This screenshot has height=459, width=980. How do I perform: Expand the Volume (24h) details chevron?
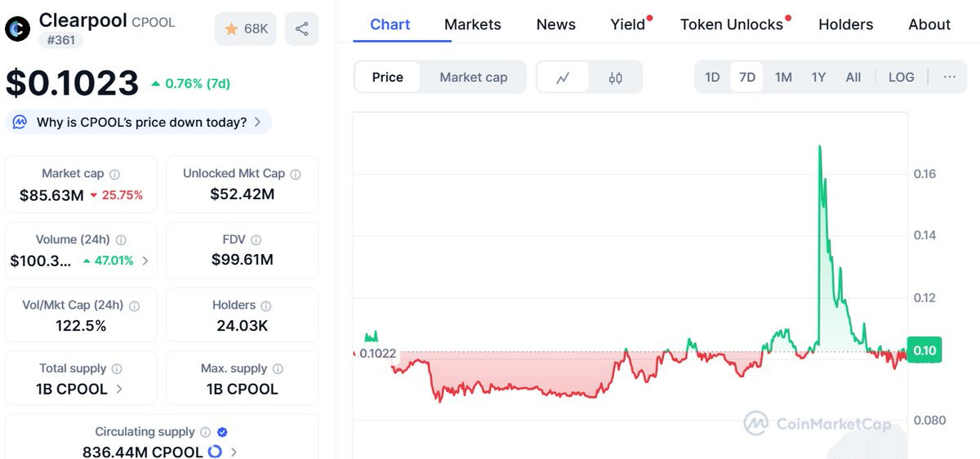coord(145,261)
